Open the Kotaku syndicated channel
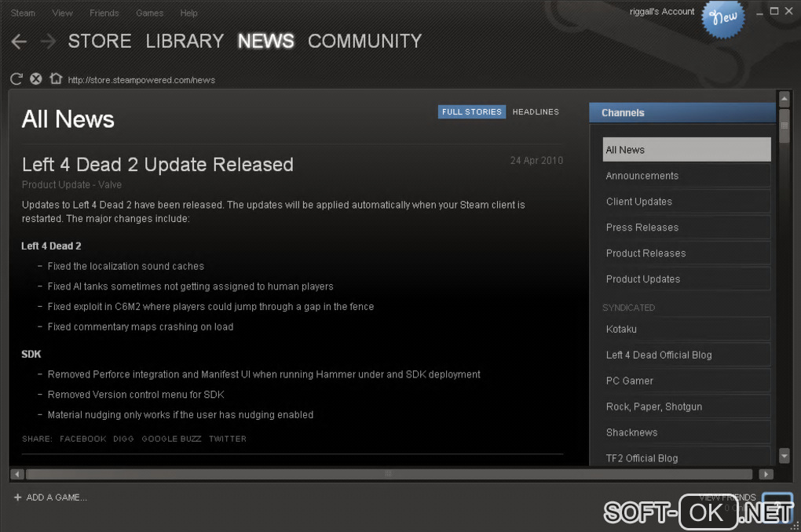801x532 pixels. tap(686, 330)
